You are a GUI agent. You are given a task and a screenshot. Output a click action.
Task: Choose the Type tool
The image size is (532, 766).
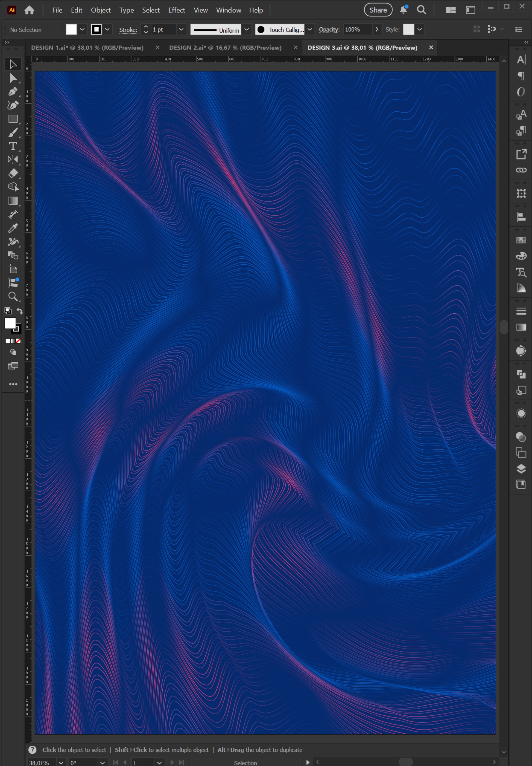coord(13,146)
